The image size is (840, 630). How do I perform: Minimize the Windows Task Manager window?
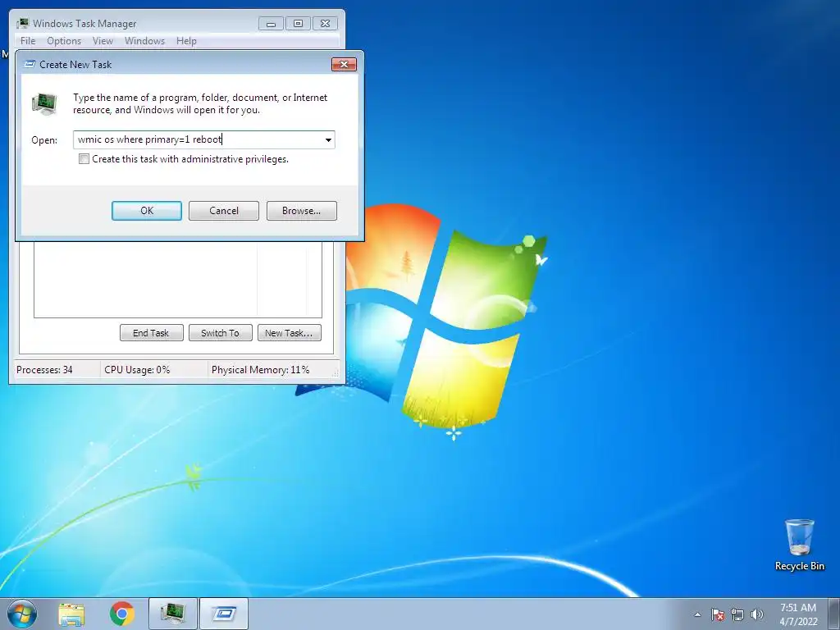[271, 24]
